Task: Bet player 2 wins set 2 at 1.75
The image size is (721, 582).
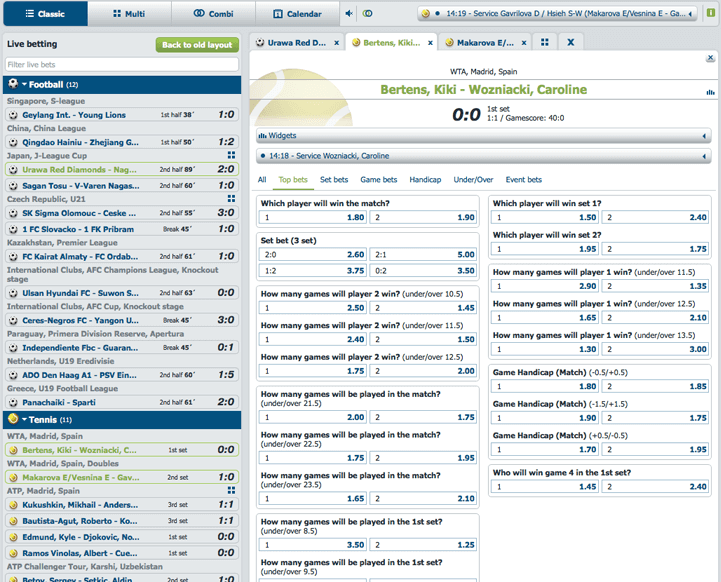Action: [655, 249]
